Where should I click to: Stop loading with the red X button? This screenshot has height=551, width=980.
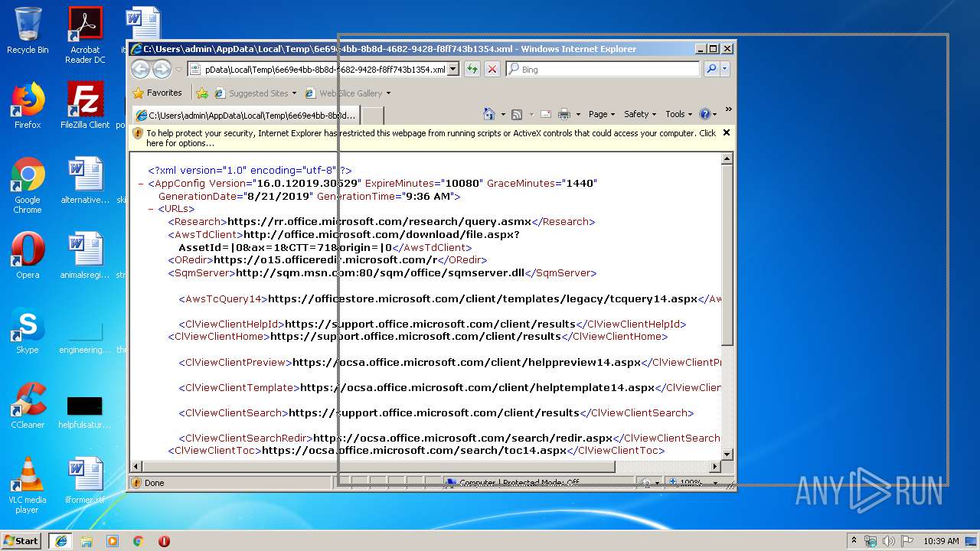[x=492, y=70]
